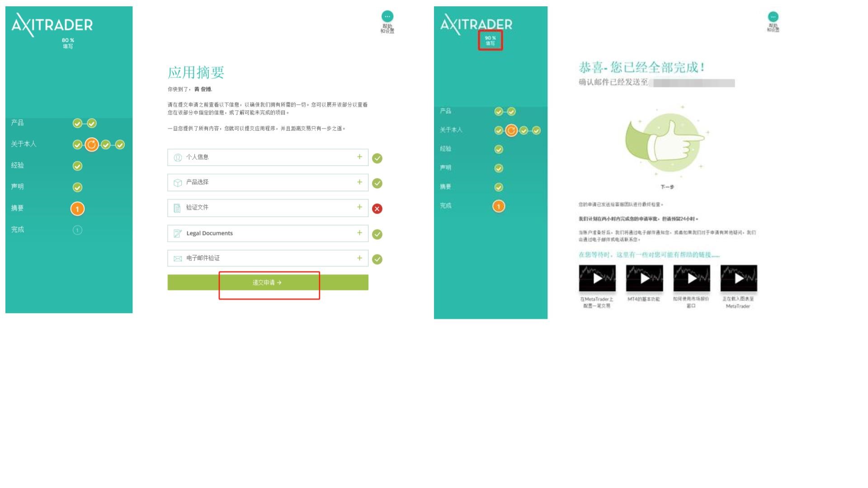This screenshot has width=868, height=488.
Task: Expand 电子邮件验证 section with plus sign
Action: pyautogui.click(x=359, y=258)
